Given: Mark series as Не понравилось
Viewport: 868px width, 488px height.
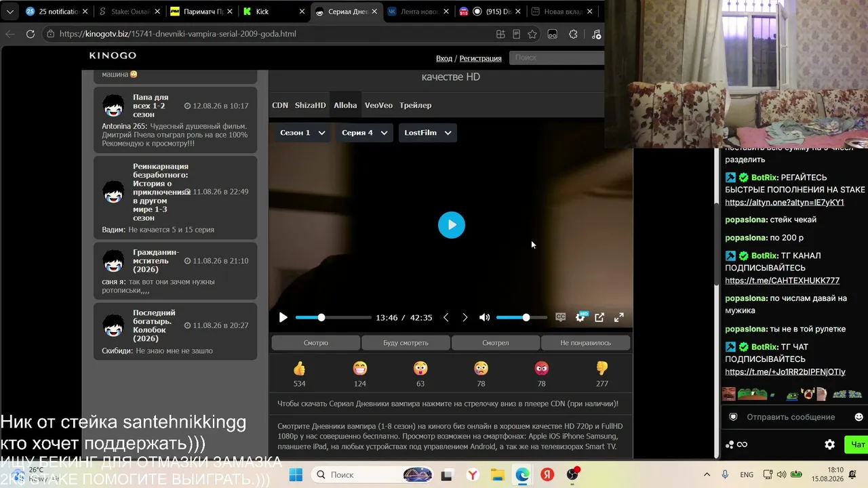Looking at the screenshot, I should [x=586, y=343].
